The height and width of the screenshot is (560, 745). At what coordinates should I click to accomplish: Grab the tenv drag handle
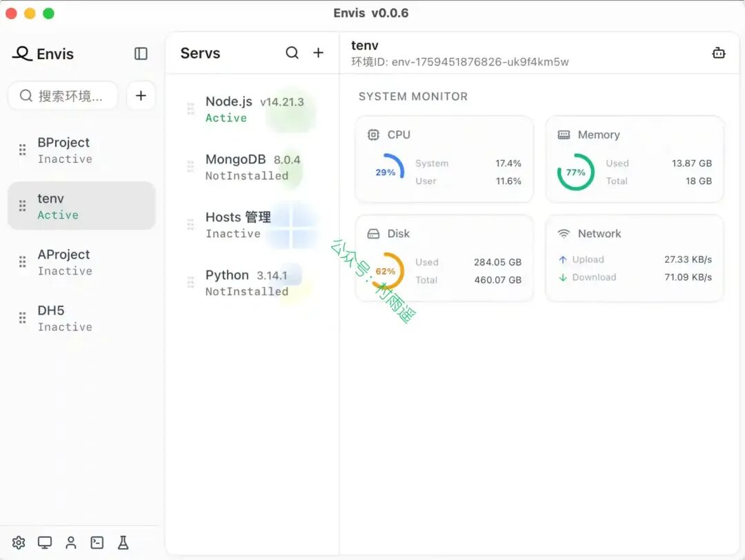(x=22, y=206)
